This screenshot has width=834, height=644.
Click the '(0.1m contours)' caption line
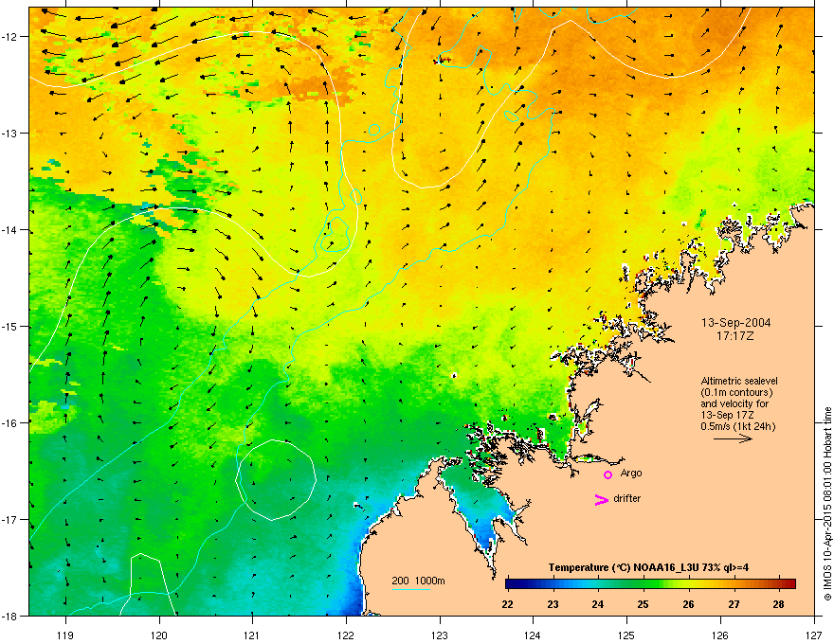pyautogui.click(x=736, y=393)
